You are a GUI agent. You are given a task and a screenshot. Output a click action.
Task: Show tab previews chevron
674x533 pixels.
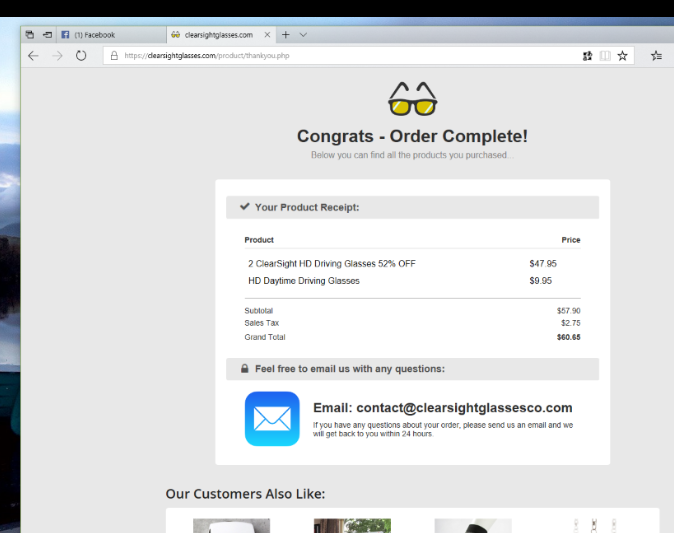click(x=303, y=35)
